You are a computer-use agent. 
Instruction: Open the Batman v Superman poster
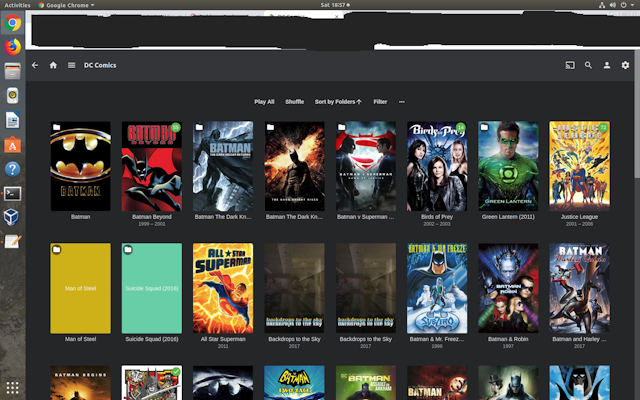(x=366, y=166)
